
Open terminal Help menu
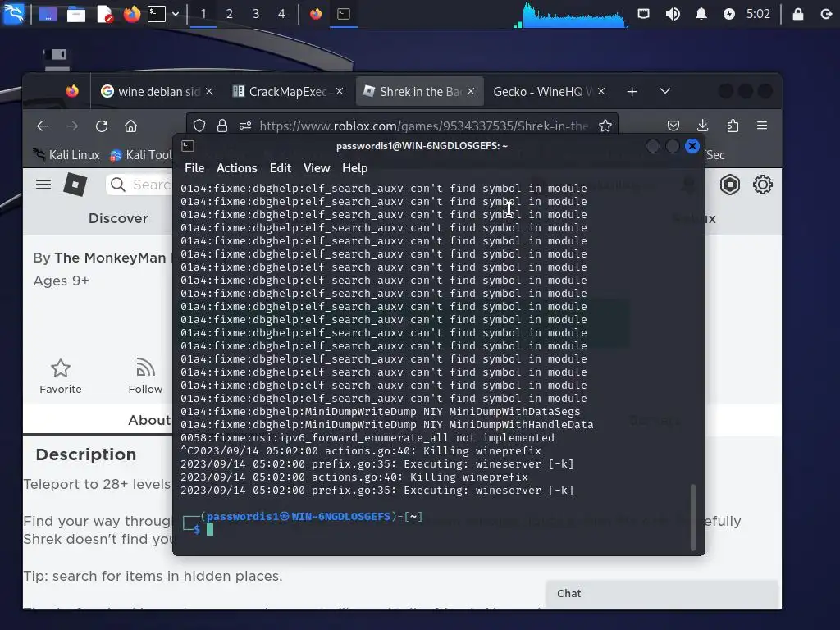pyautogui.click(x=354, y=168)
